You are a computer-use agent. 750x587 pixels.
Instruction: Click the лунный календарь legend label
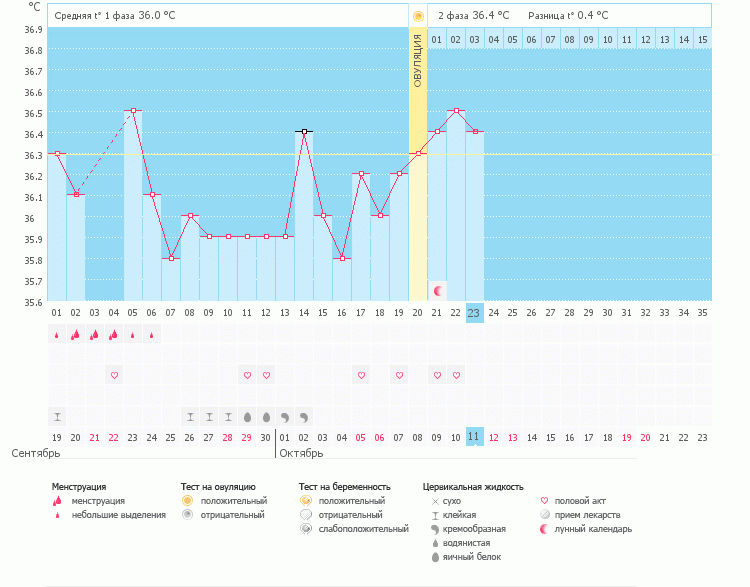600,529
